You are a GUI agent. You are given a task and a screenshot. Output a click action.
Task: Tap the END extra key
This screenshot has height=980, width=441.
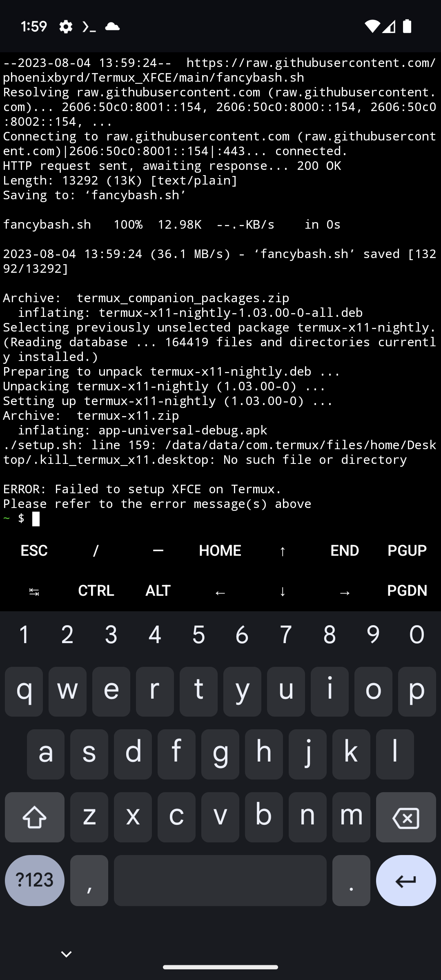point(345,551)
